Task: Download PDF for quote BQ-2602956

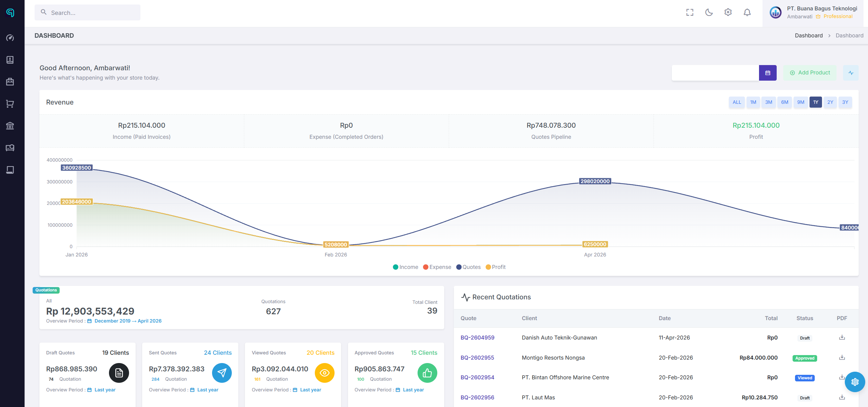Action: pyautogui.click(x=842, y=397)
